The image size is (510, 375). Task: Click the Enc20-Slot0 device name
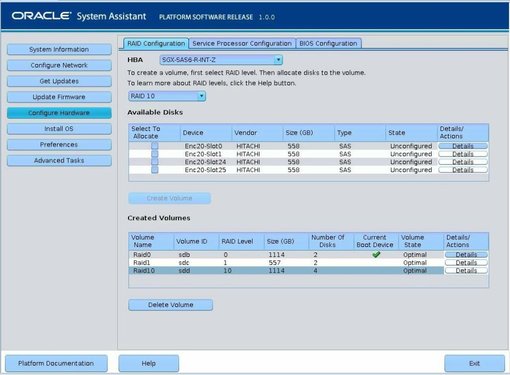coord(203,146)
